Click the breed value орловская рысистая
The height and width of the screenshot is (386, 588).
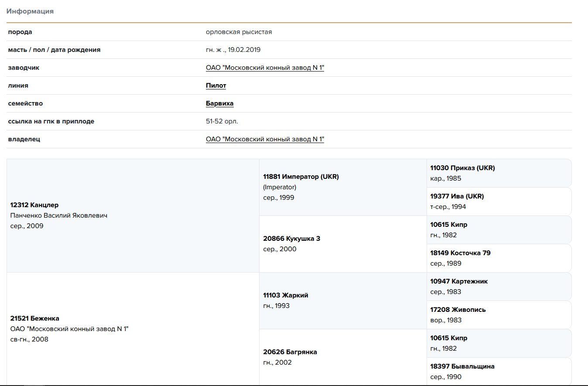[x=239, y=32]
